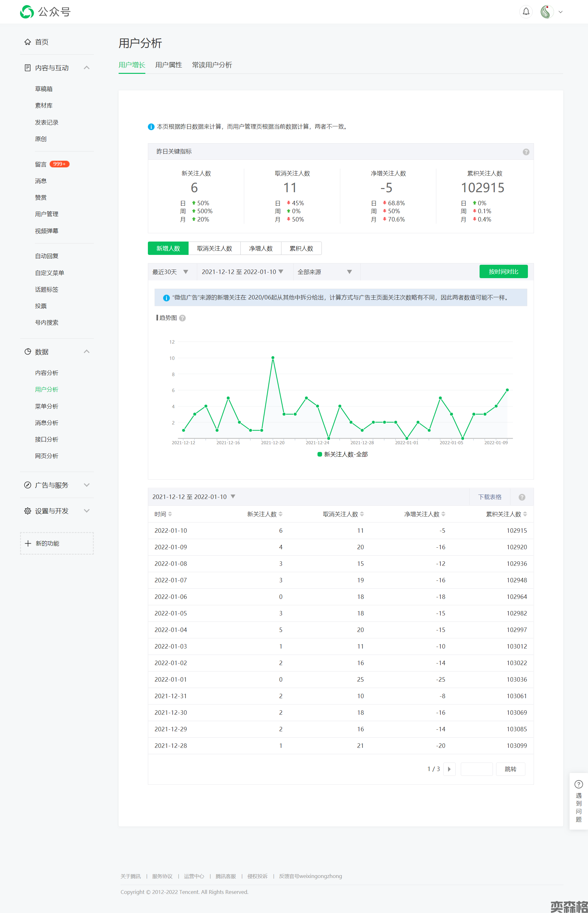
Task: Click the help icon beside 趋势图
Action: [183, 318]
